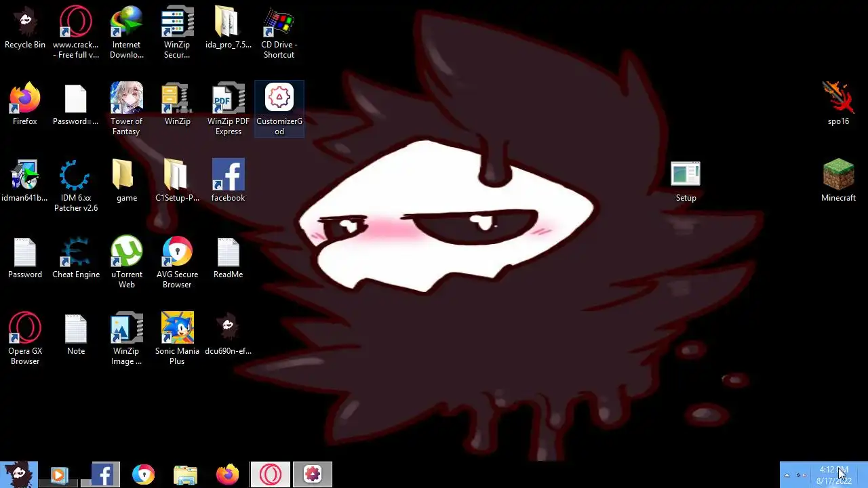Open Facebook from the taskbar
The image size is (868, 488).
click(x=102, y=474)
